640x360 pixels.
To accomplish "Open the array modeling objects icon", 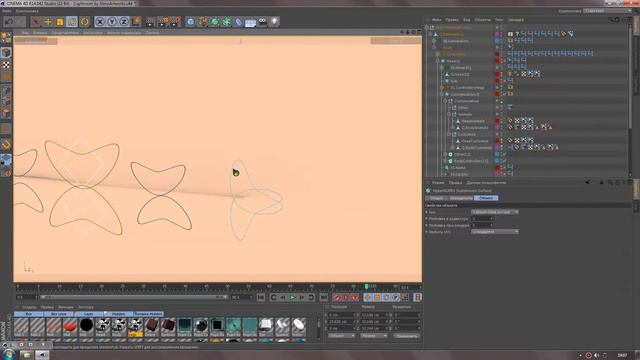I will (227, 21).
